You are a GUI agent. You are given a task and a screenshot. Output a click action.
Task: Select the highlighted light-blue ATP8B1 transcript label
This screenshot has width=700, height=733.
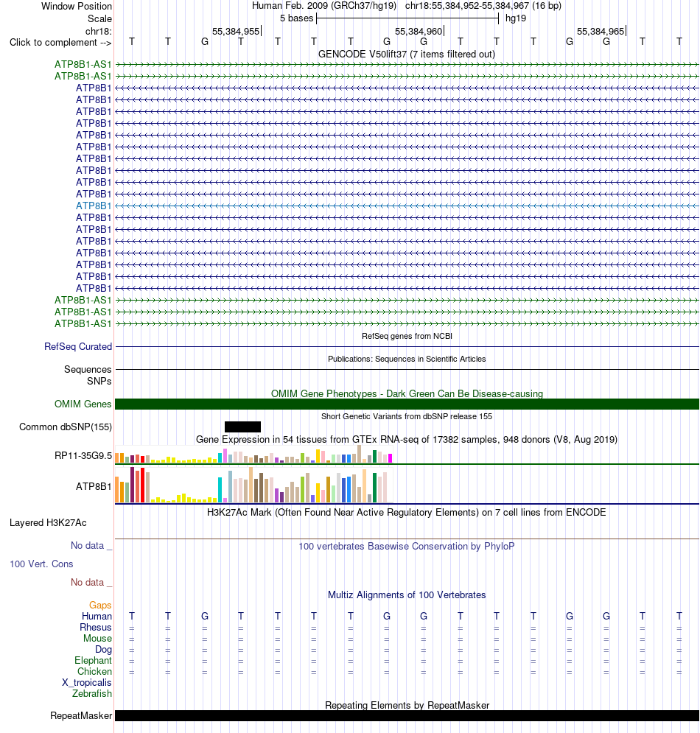(94, 206)
